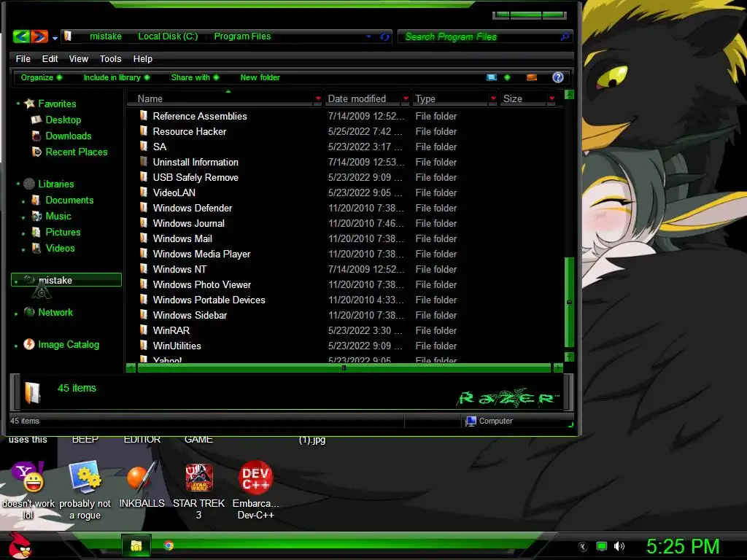Select the Reference Assemblies row
The width and height of the screenshot is (747, 560).
[x=345, y=116]
